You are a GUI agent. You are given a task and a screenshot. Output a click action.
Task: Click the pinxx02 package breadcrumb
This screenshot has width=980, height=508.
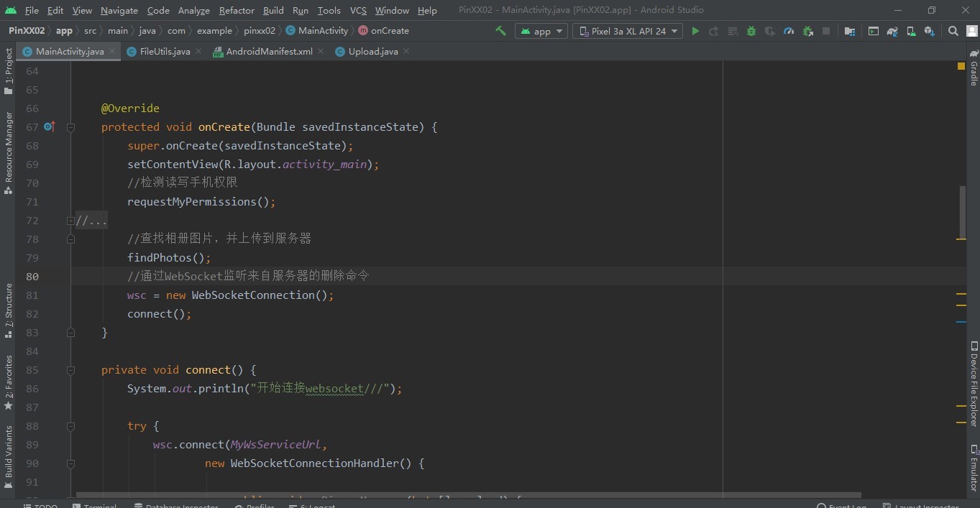tap(260, 31)
